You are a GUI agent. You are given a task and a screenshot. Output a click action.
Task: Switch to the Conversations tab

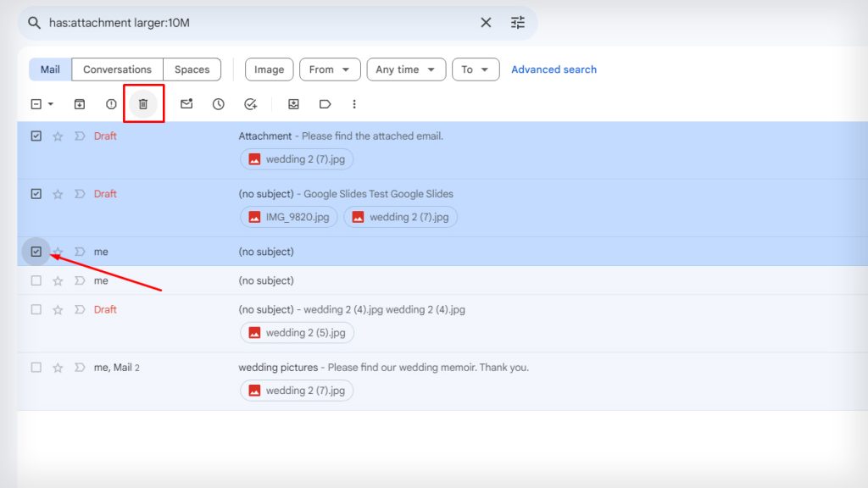pos(117,69)
